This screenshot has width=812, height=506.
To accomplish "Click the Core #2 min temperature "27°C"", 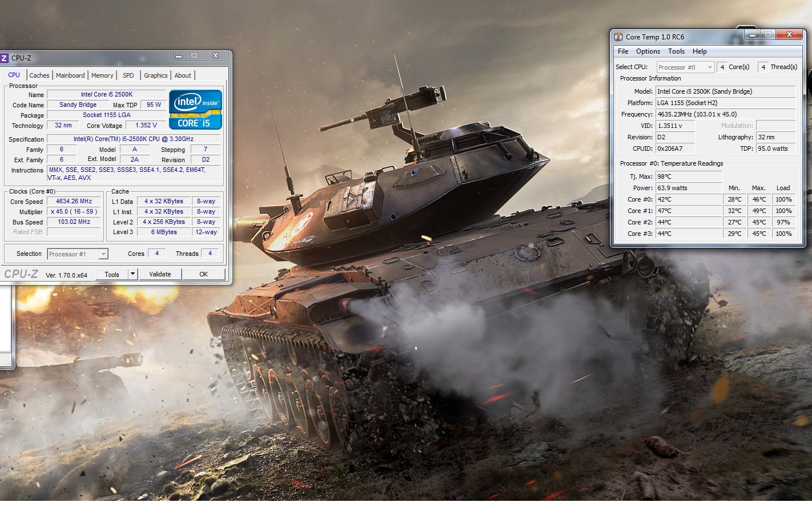I will click(734, 222).
